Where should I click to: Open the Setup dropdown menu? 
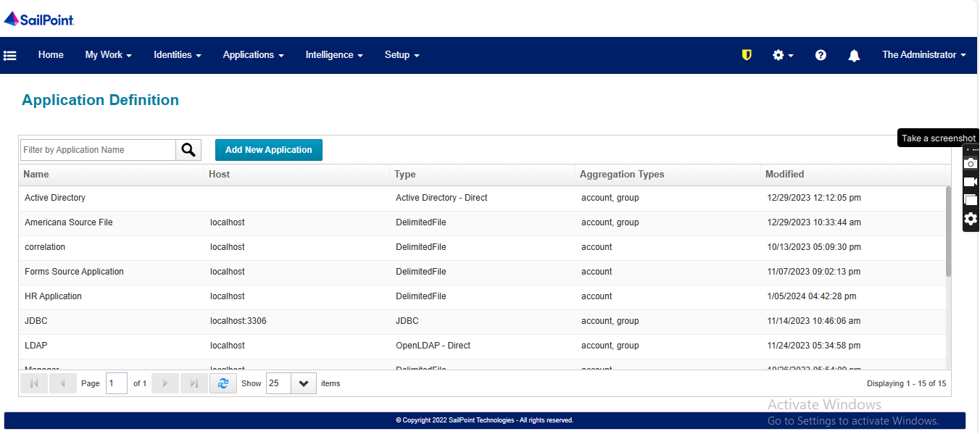click(402, 55)
